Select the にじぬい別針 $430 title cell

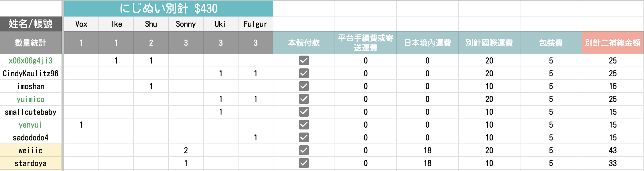[168, 9]
